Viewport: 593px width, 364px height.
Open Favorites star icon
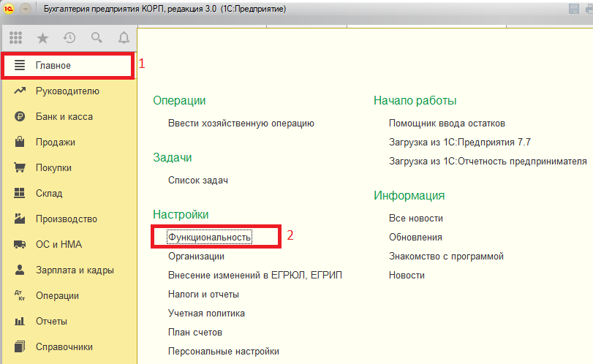(42, 38)
